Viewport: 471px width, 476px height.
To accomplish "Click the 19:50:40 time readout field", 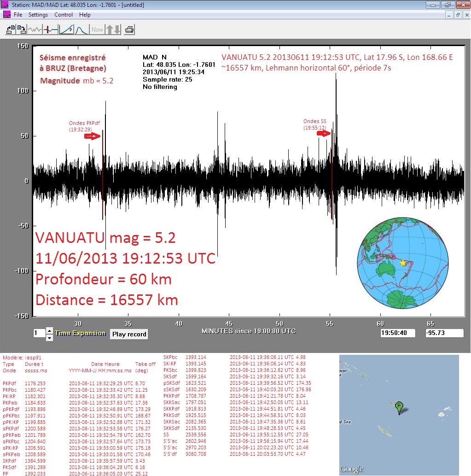I will click(x=398, y=333).
